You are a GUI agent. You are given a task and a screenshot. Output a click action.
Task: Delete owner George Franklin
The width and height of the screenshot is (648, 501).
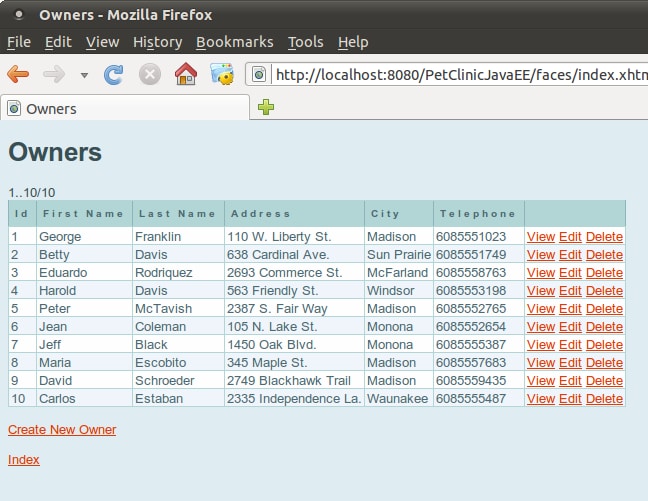[604, 237]
